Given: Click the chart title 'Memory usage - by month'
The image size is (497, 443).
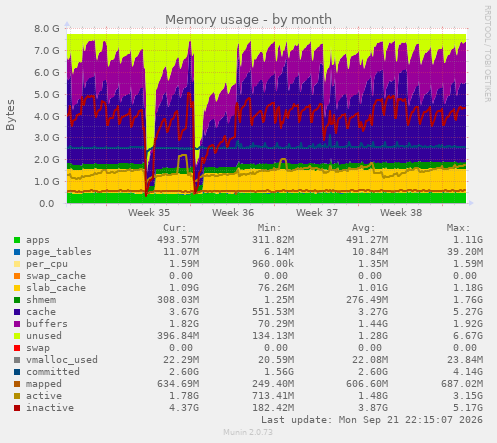Looking at the screenshot, I should (x=248, y=20).
